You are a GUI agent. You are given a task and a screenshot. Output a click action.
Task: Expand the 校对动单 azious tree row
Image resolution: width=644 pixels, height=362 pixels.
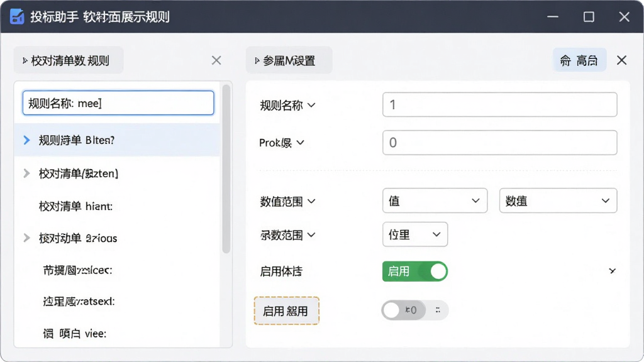click(x=26, y=238)
